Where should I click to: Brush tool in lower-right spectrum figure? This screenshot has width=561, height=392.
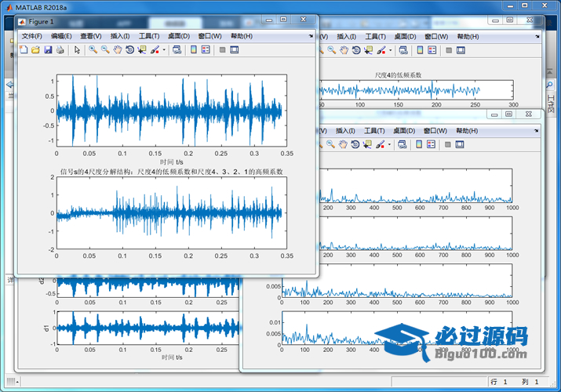(x=380, y=144)
